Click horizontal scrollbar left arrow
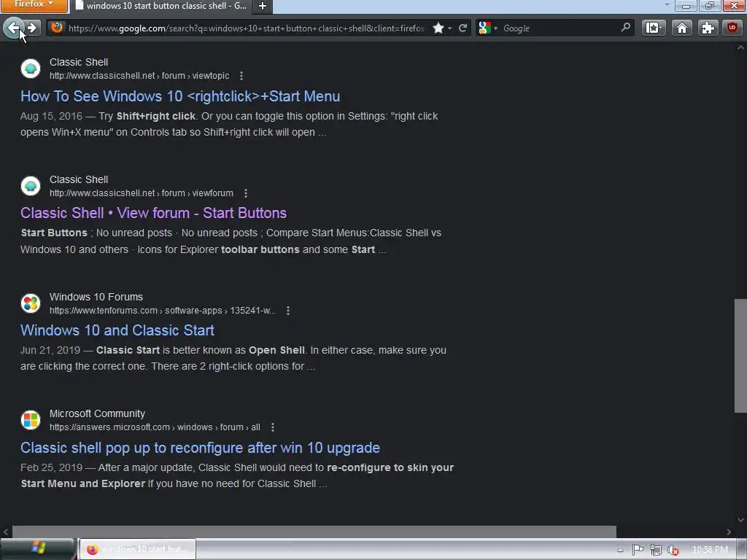 (x=6, y=532)
